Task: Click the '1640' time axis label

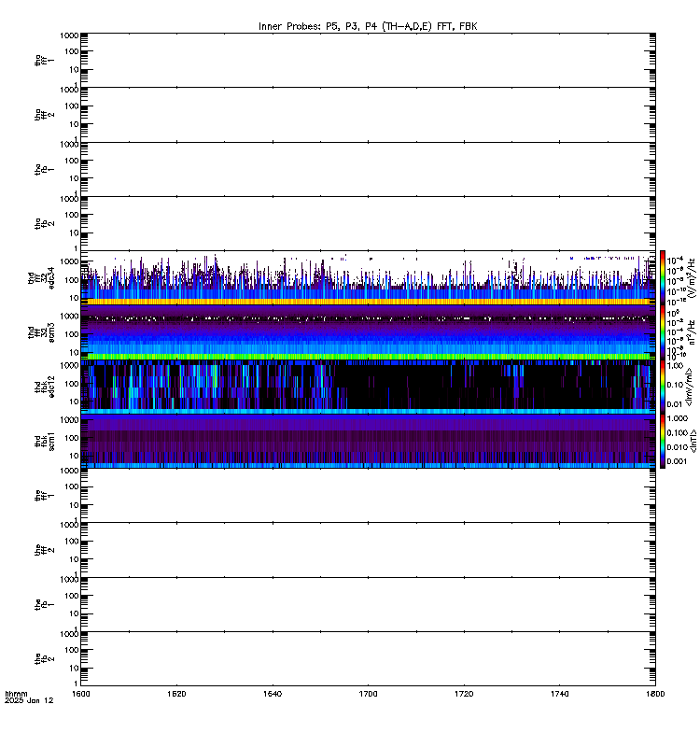Action: click(273, 694)
